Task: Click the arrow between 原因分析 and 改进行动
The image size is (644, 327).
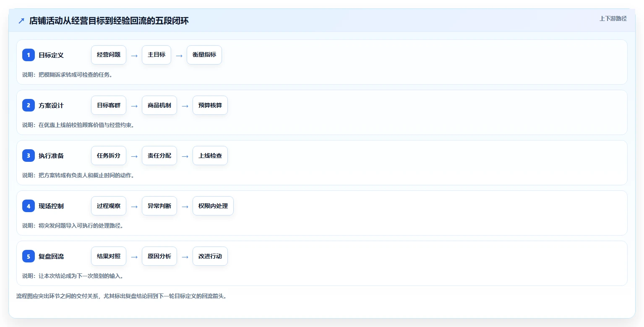Action: tap(185, 257)
